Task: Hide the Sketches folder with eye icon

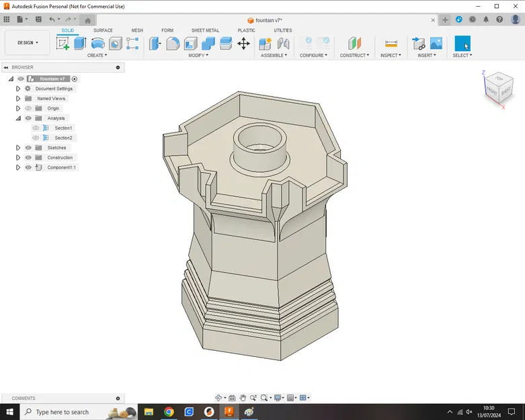Action: click(28, 148)
